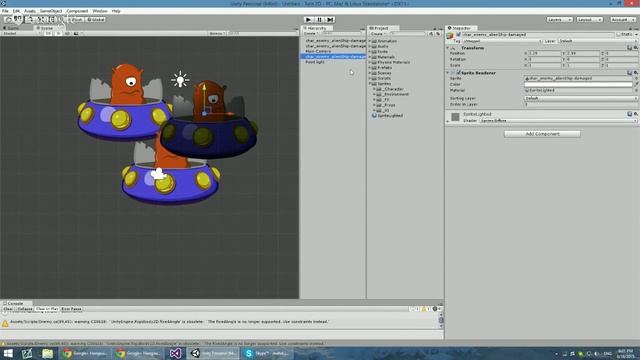The width and height of the screenshot is (640, 360).
Task: Select the Rect tool in the toolbar
Action: coord(51,20)
